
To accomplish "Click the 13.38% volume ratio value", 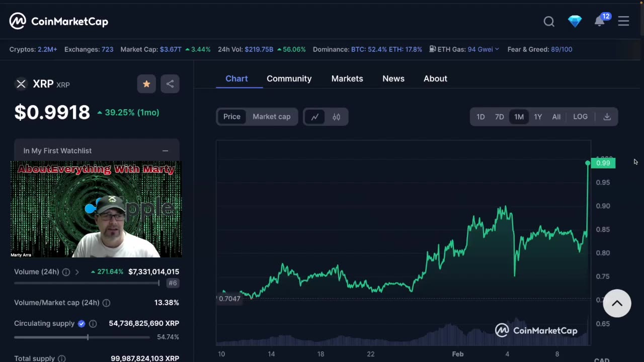I will point(167,303).
